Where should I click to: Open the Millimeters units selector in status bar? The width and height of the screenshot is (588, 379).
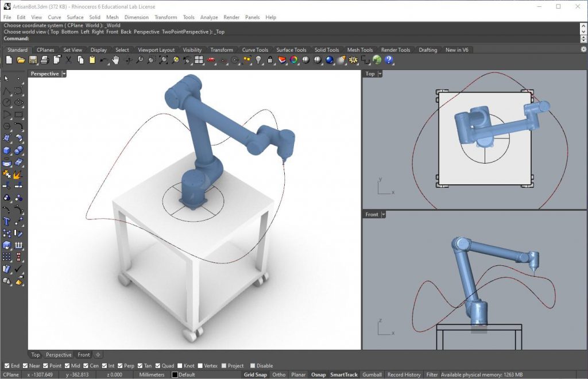point(152,374)
